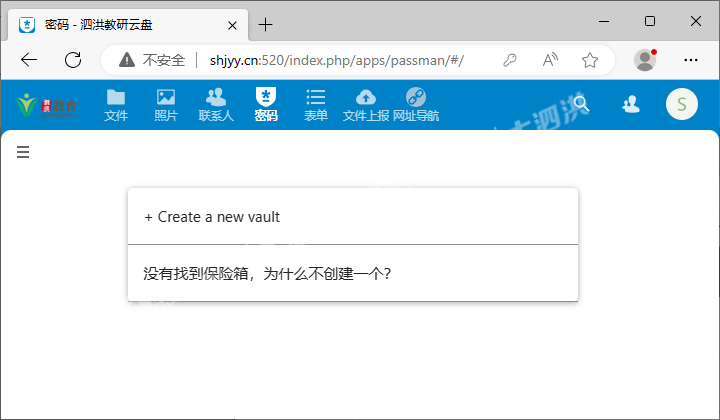Open the contacts menu icon in header
This screenshot has width=720, height=420.
tap(631, 104)
